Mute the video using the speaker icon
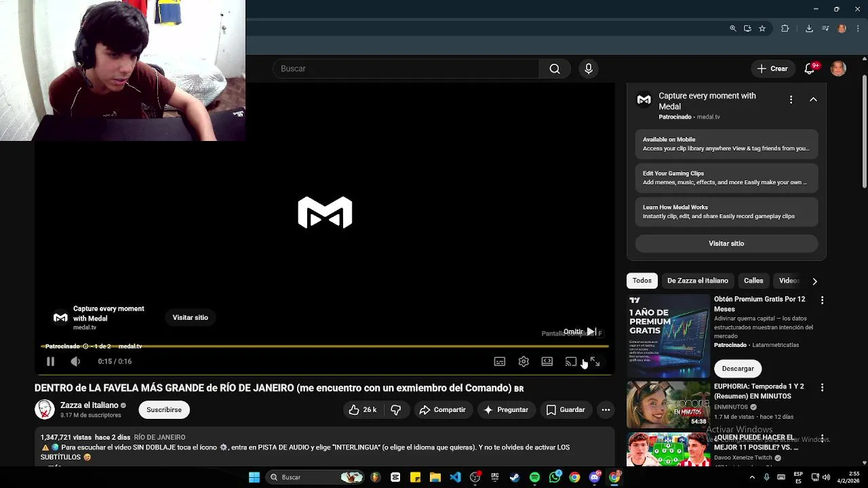868x488 pixels. (x=75, y=362)
